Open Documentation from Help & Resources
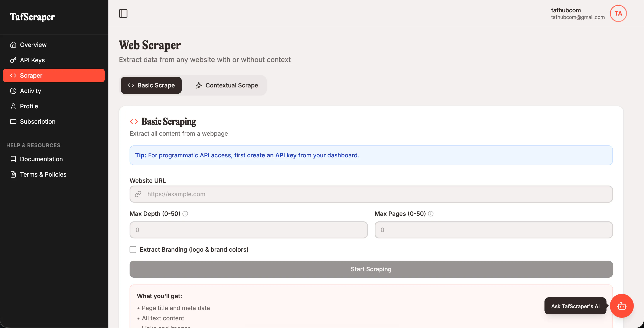Image resolution: width=644 pixels, height=328 pixels. [54, 159]
